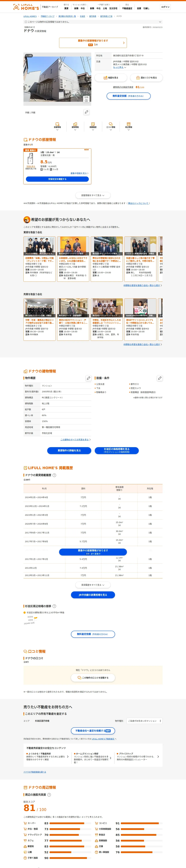
Task: Open 杉並区 breadcrumb link
Action: click(x=82, y=16)
